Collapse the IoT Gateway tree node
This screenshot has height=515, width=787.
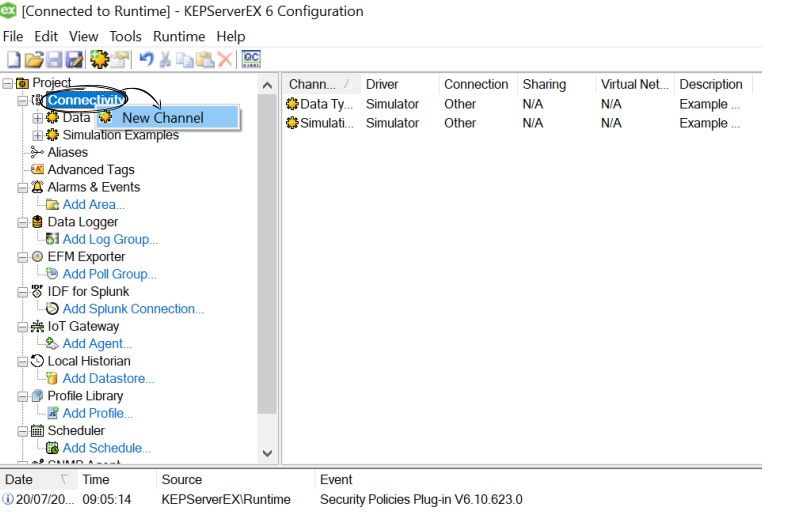23,326
